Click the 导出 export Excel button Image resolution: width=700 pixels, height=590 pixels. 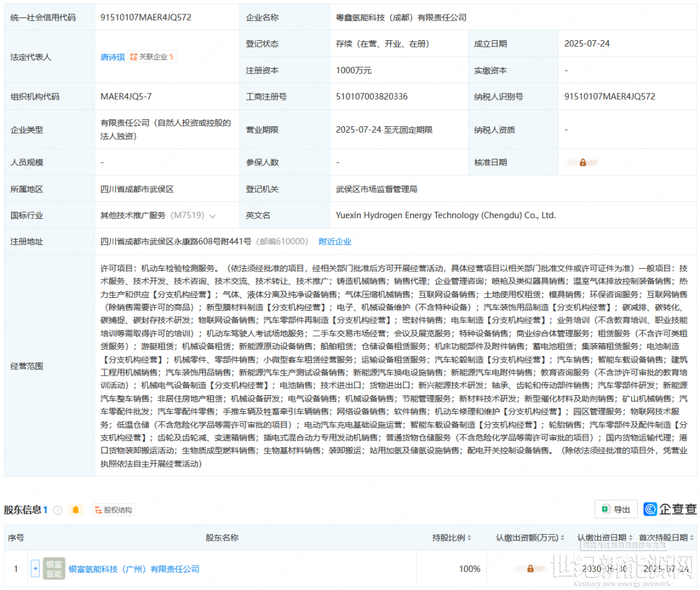(x=615, y=509)
